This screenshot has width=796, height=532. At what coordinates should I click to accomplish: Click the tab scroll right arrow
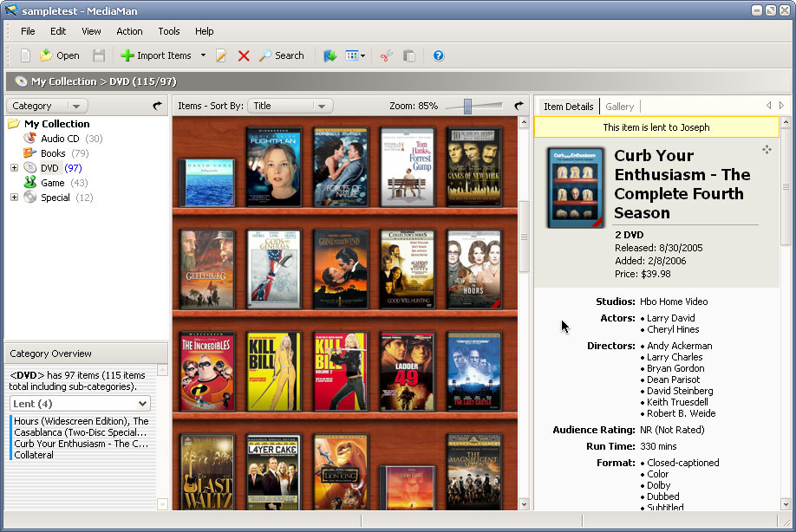(782, 106)
